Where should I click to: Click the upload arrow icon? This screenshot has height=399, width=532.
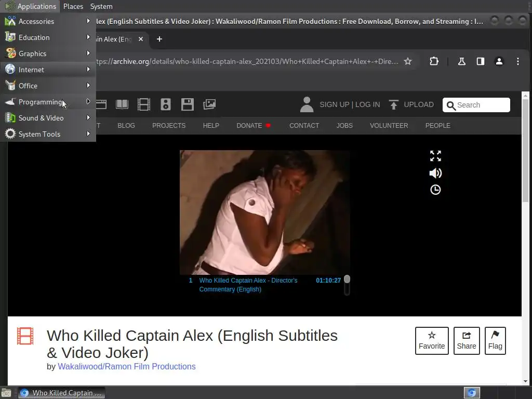[x=394, y=104]
